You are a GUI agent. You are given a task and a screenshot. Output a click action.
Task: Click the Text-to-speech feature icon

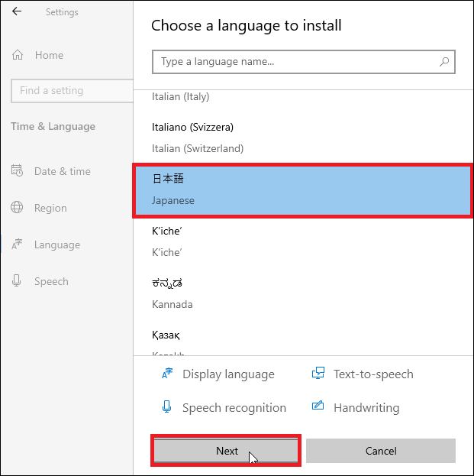click(319, 374)
